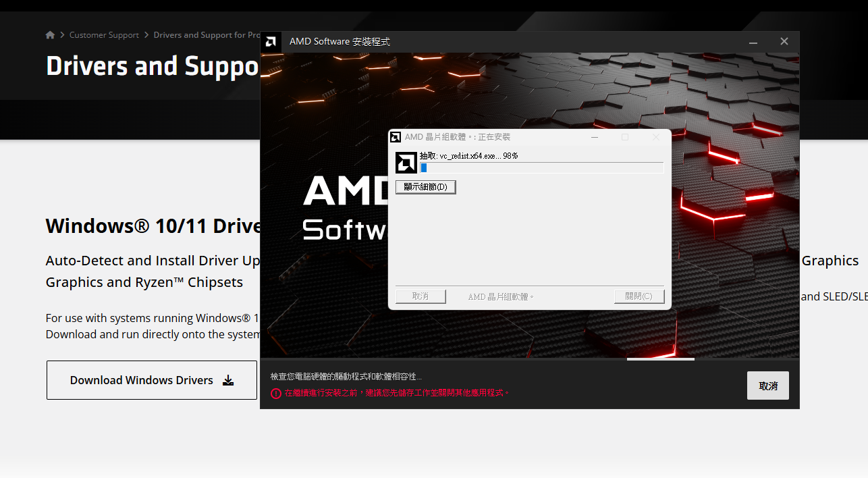Click the greyed 取消 button in chipset dialog
The width and height of the screenshot is (868, 478).
click(421, 296)
